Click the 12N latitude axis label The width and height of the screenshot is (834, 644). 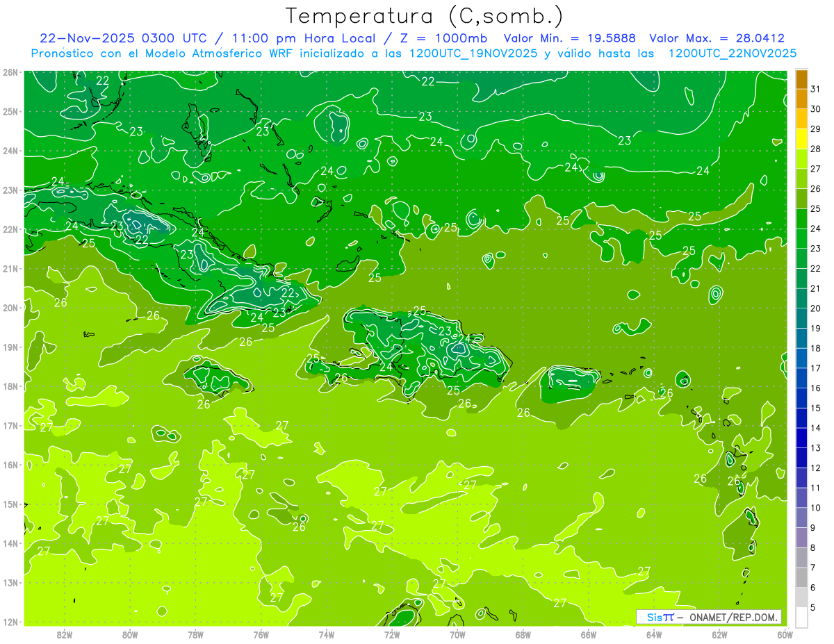click(x=10, y=622)
